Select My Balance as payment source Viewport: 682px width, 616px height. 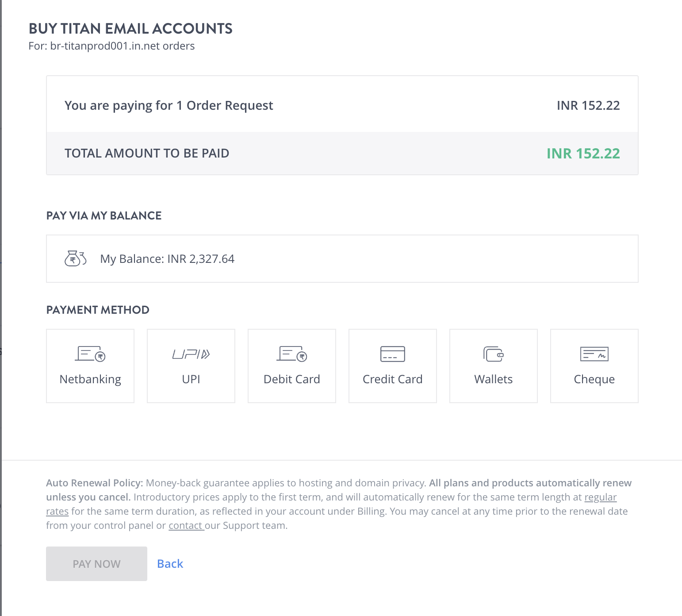(342, 258)
